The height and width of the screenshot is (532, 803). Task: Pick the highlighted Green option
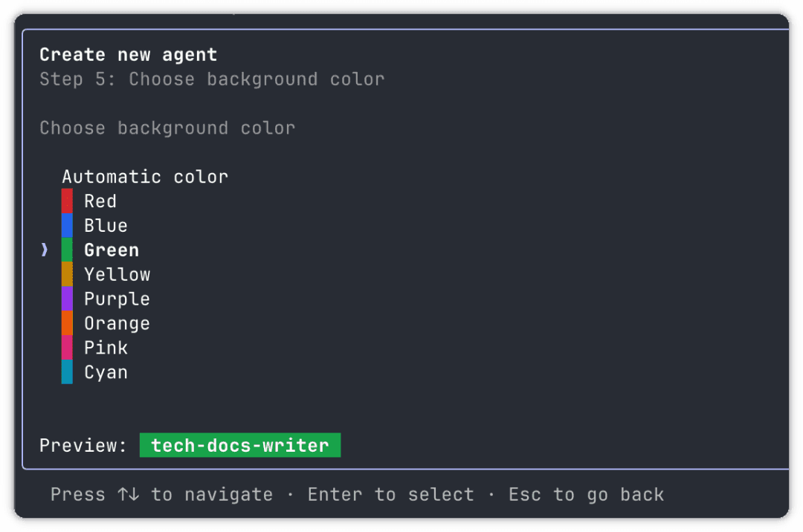click(112, 250)
